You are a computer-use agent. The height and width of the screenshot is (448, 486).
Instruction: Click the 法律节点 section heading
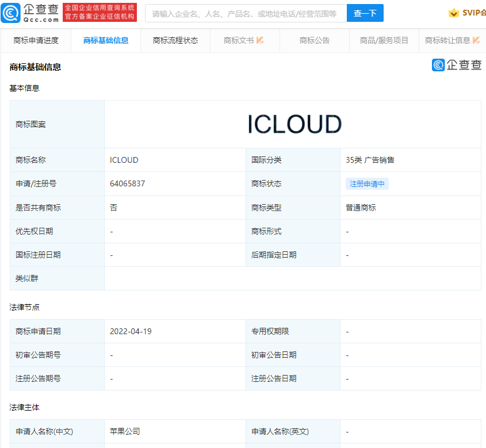[25, 307]
